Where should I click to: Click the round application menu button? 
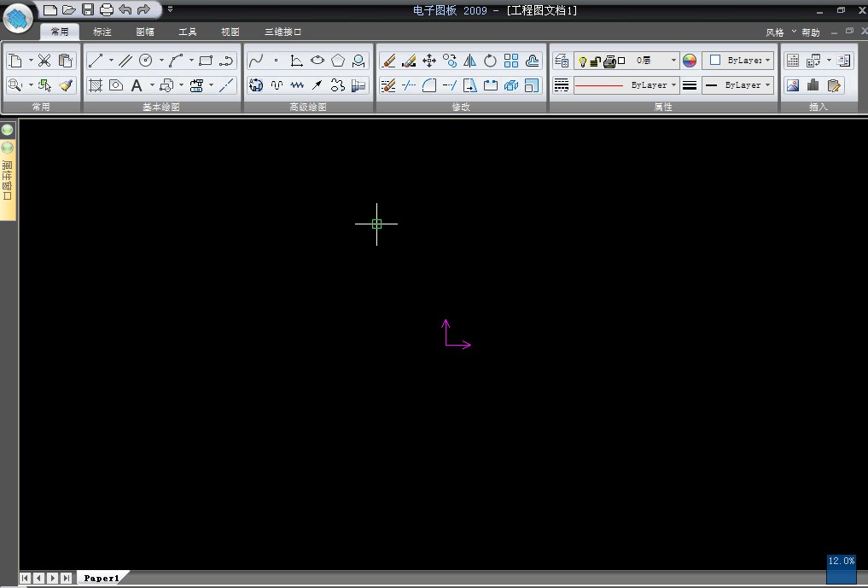coord(18,18)
